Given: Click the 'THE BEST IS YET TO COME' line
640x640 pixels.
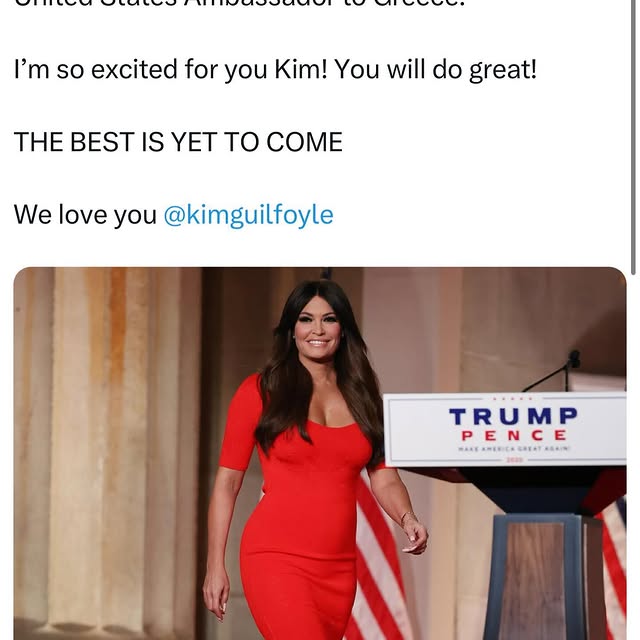Looking at the screenshot, I should [178, 142].
